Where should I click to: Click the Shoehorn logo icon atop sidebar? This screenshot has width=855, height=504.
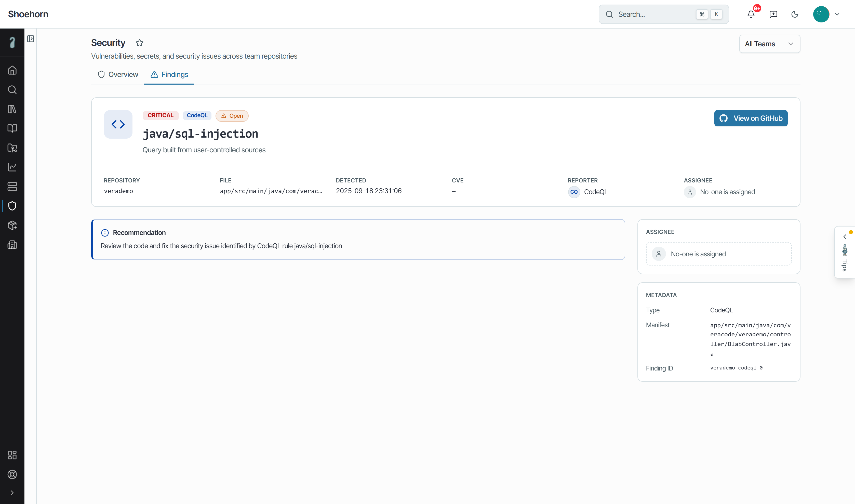(x=12, y=43)
